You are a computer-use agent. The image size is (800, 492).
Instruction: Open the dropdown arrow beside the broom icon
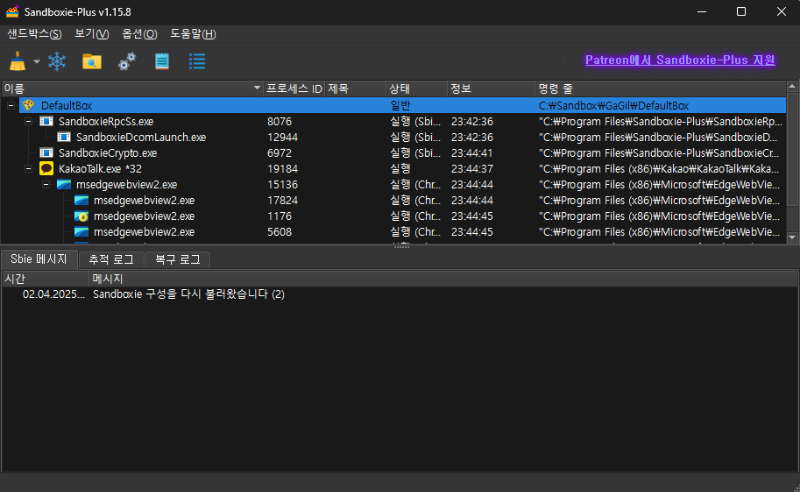(37, 62)
